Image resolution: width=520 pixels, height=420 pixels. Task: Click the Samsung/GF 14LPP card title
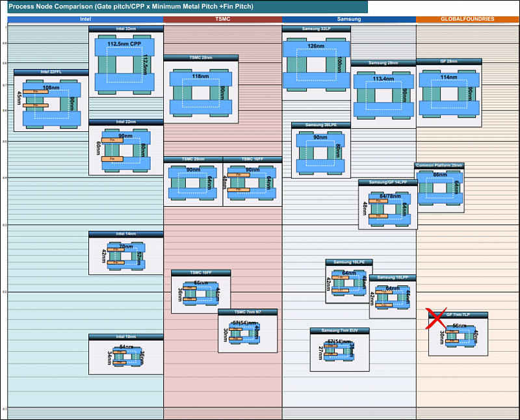click(x=388, y=183)
